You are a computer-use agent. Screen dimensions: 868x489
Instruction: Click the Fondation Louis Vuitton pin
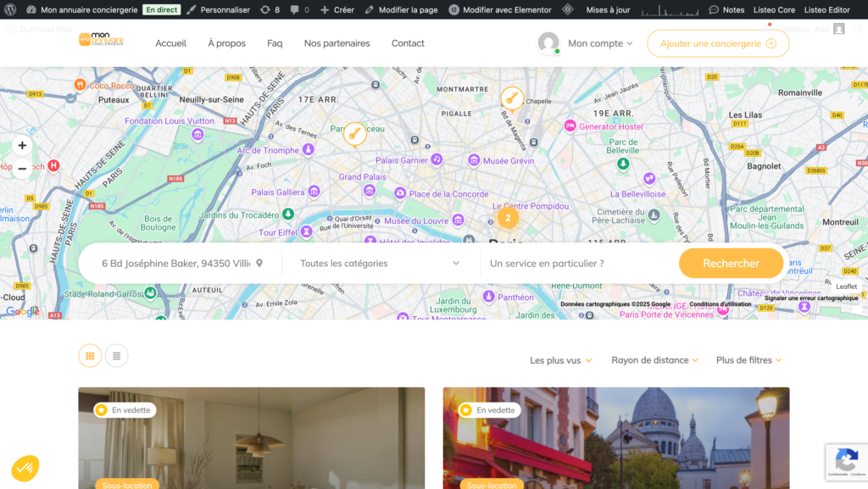[198, 135]
